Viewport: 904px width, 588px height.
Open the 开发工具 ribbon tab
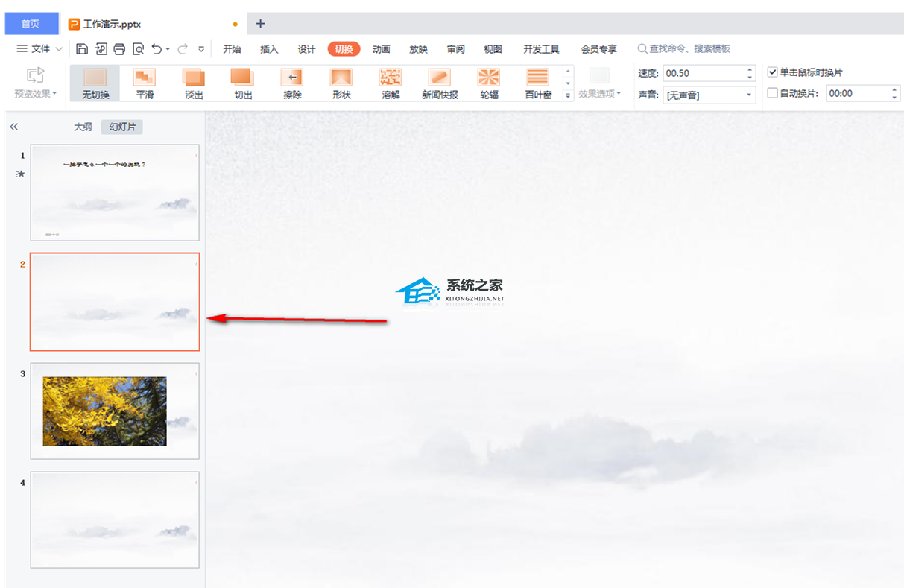(x=541, y=49)
